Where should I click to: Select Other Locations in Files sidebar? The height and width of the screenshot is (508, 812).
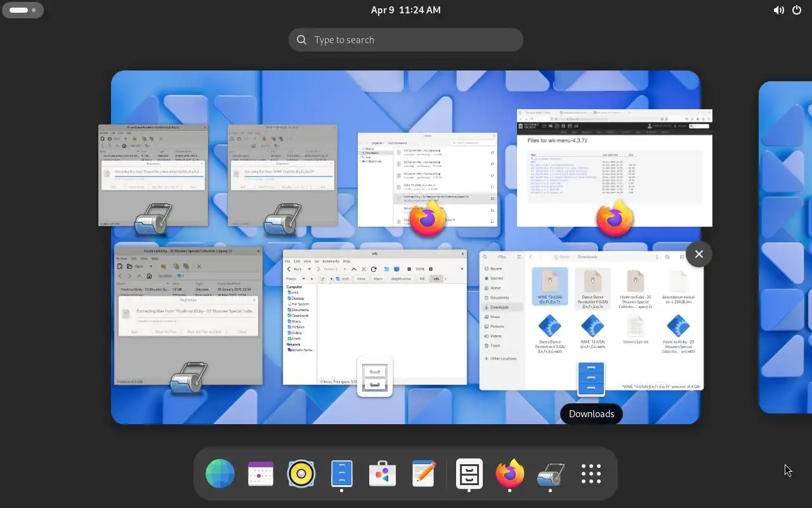coord(501,358)
